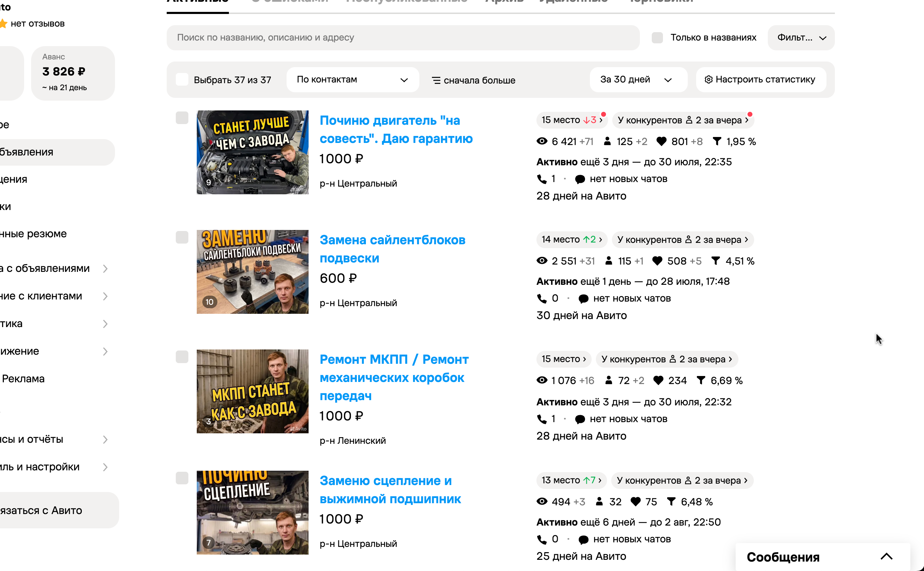Click the person icon next to 115 contacts
The image size is (924, 571).
pyautogui.click(x=609, y=261)
